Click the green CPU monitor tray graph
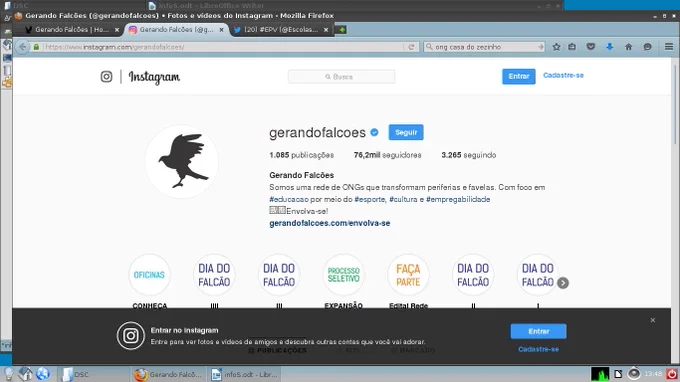This screenshot has height=382, width=680. [x=600, y=374]
